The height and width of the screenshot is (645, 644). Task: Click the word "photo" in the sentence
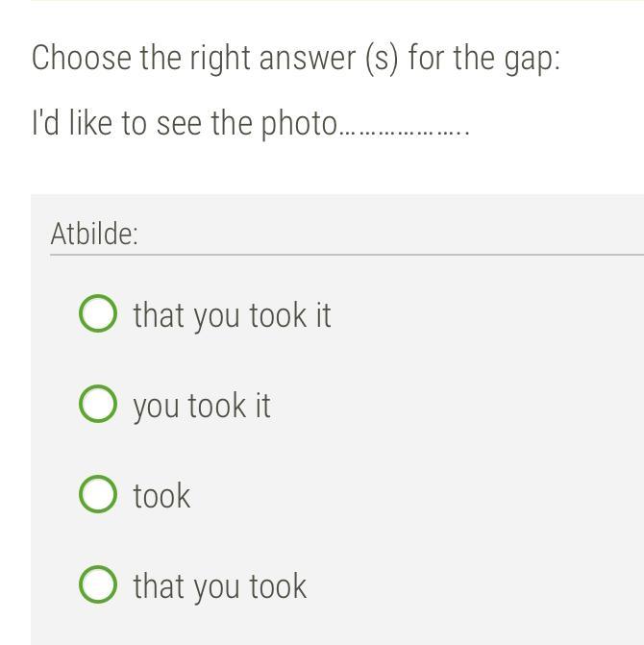(300, 125)
